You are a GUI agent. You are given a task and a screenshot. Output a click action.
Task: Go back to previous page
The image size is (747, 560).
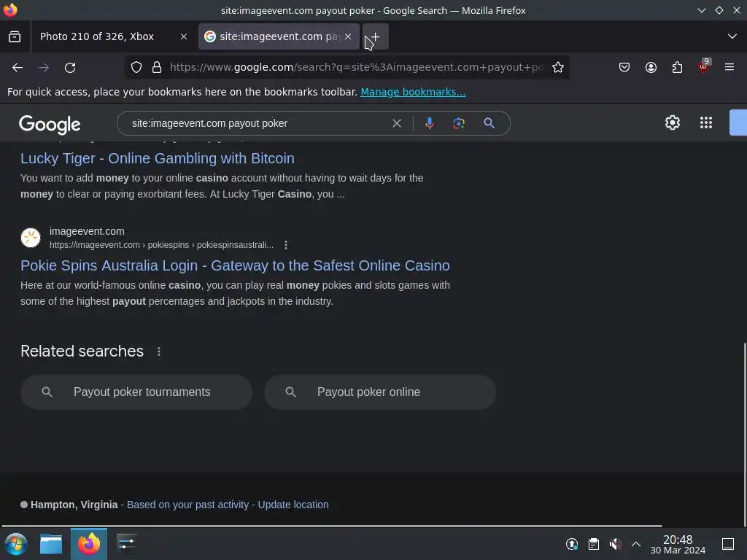pyautogui.click(x=18, y=68)
